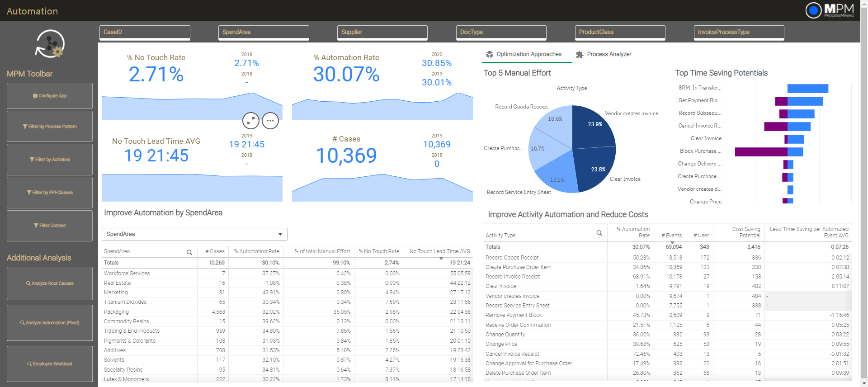
Task: Open the chart more-options ellipsis menu
Action: pyautogui.click(x=270, y=121)
